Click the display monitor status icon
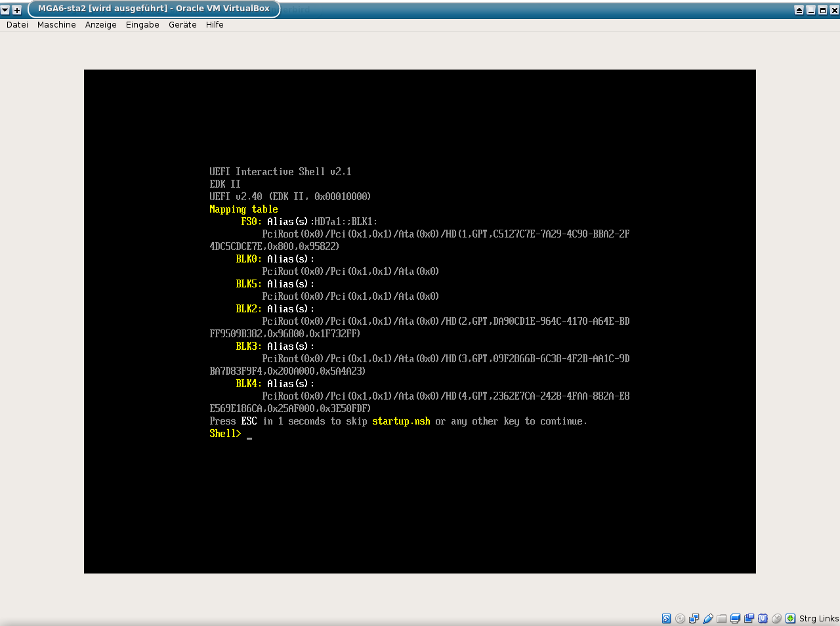This screenshot has height=626, width=840. tap(735, 618)
